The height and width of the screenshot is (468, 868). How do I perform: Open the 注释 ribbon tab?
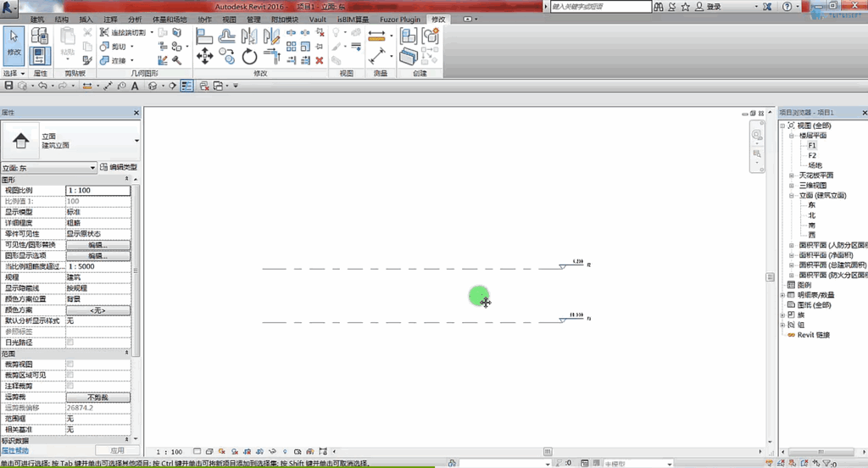tap(110, 19)
